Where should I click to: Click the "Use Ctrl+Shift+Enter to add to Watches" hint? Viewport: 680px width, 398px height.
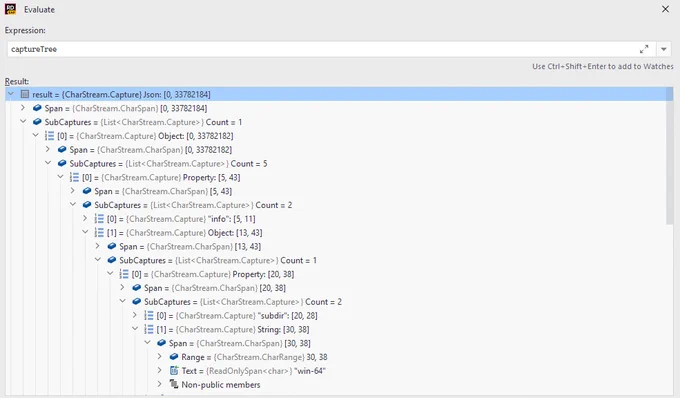[x=603, y=66]
